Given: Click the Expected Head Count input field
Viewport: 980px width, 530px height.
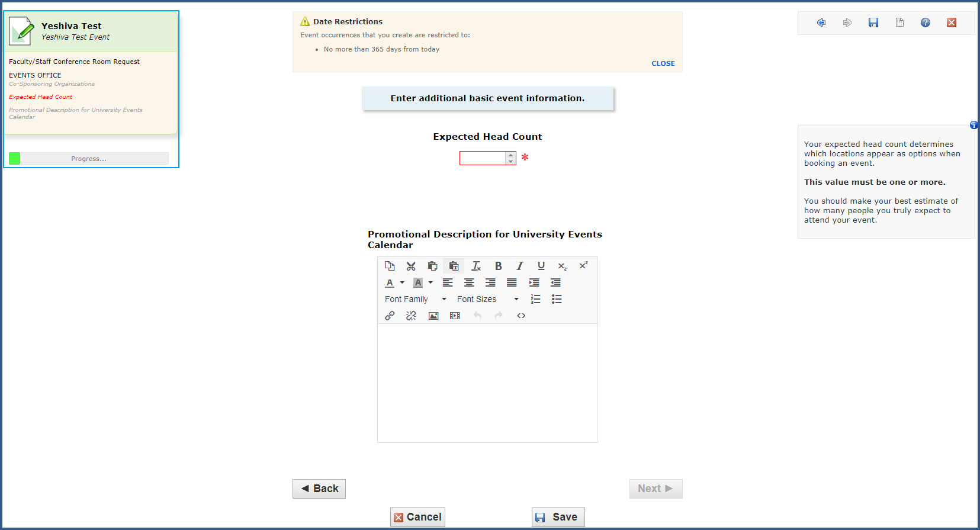Looking at the screenshot, I should pyautogui.click(x=482, y=158).
